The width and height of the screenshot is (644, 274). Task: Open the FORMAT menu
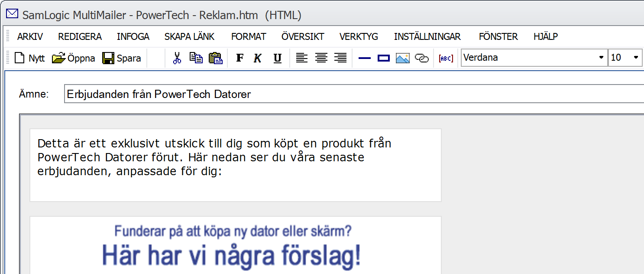249,37
